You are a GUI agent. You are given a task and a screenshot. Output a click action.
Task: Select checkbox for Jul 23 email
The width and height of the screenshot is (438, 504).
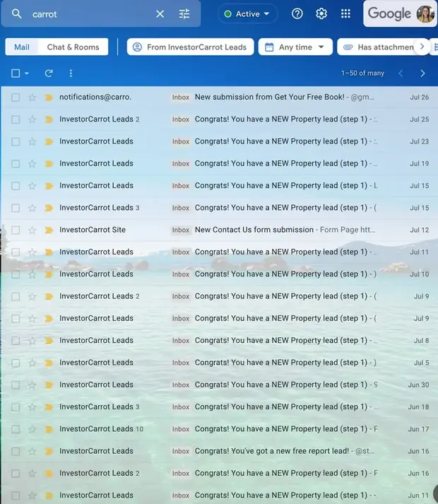coord(16,141)
